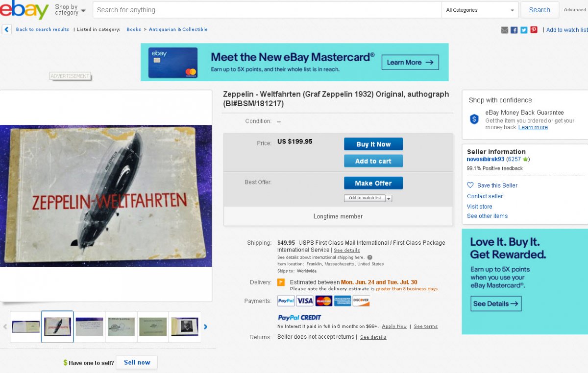
Task: Share listing on Twitter icon
Action: (x=524, y=30)
